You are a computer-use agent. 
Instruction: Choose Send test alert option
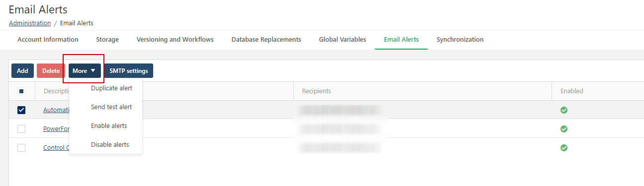[111, 107]
